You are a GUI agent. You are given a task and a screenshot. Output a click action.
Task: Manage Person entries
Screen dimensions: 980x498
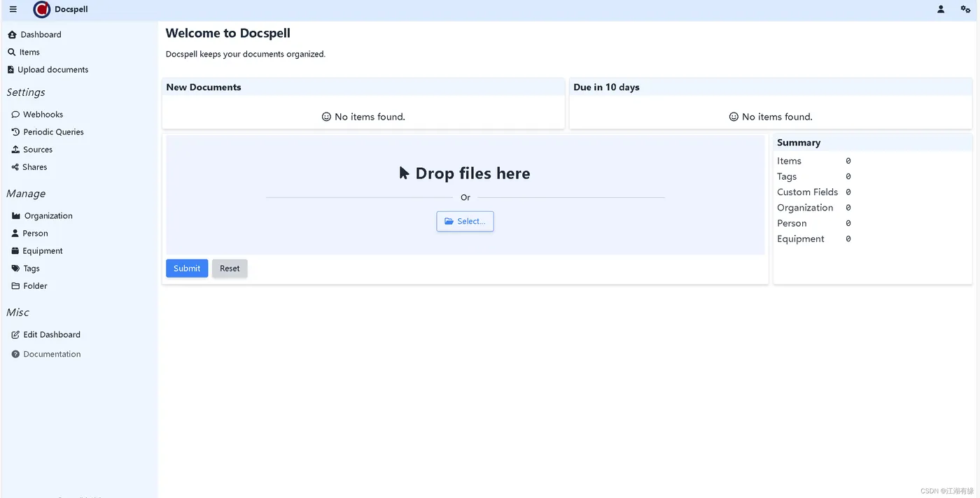pyautogui.click(x=35, y=234)
